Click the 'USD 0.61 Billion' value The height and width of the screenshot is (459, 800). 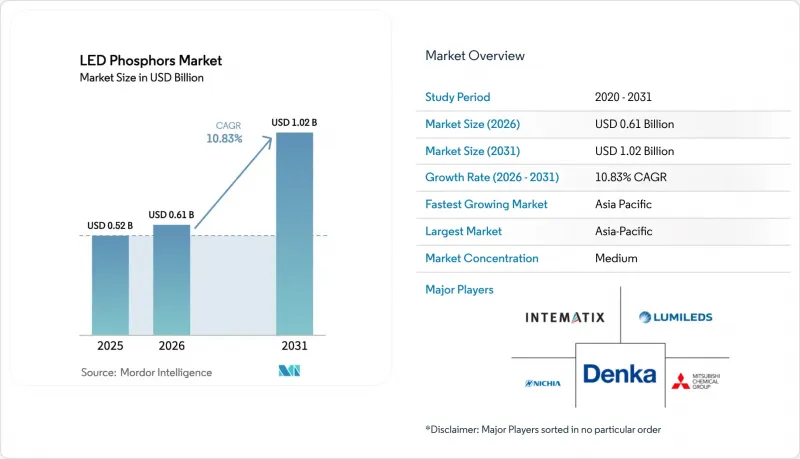pyautogui.click(x=634, y=124)
